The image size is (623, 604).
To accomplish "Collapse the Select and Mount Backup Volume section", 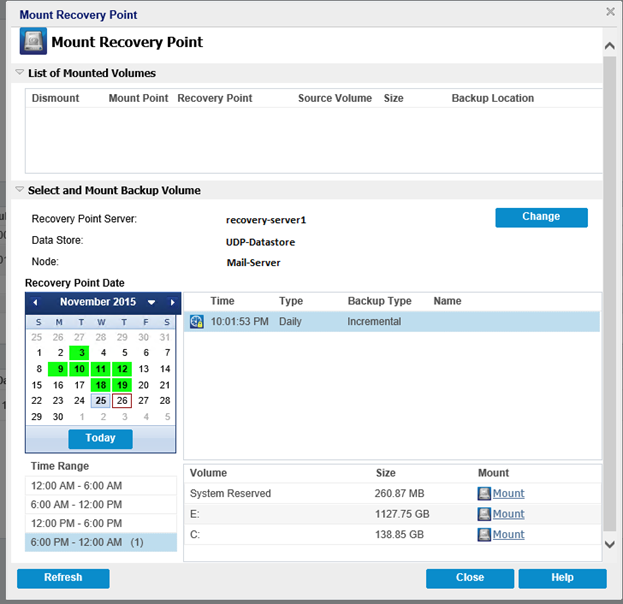I will click(19, 190).
